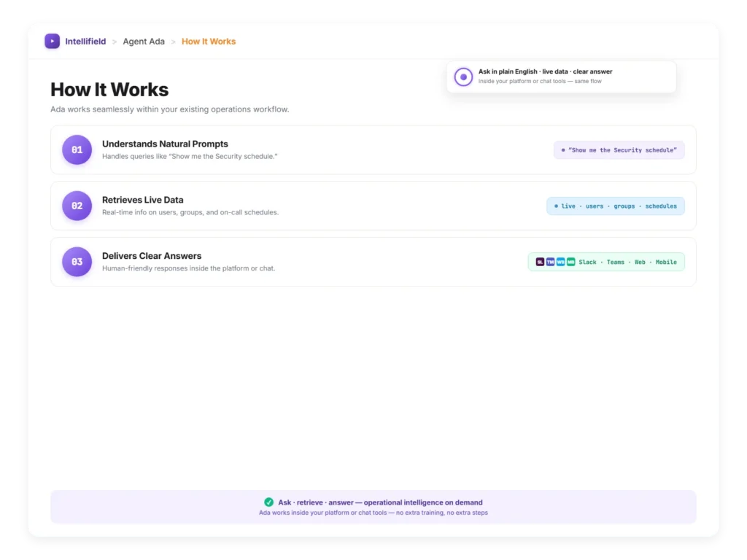The height and width of the screenshot is (560, 747).
Task: Click "Inside your platform or chat tools" text
Action: (540, 82)
